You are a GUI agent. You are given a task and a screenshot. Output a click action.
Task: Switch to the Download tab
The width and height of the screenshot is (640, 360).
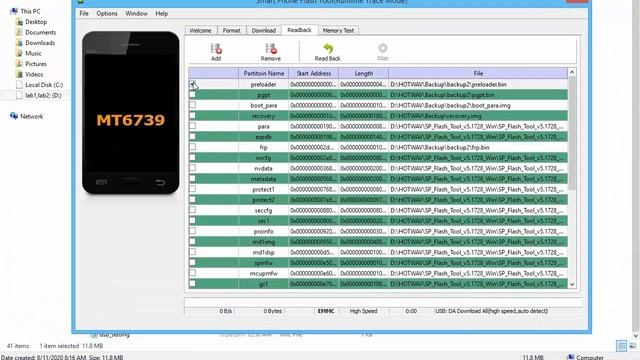coord(264,31)
